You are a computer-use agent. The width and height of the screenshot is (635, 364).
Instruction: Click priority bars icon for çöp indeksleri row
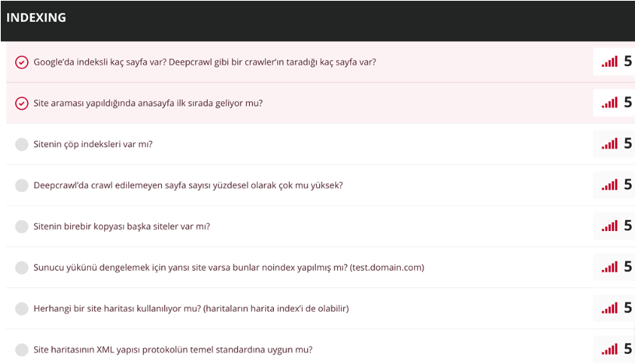[609, 143]
